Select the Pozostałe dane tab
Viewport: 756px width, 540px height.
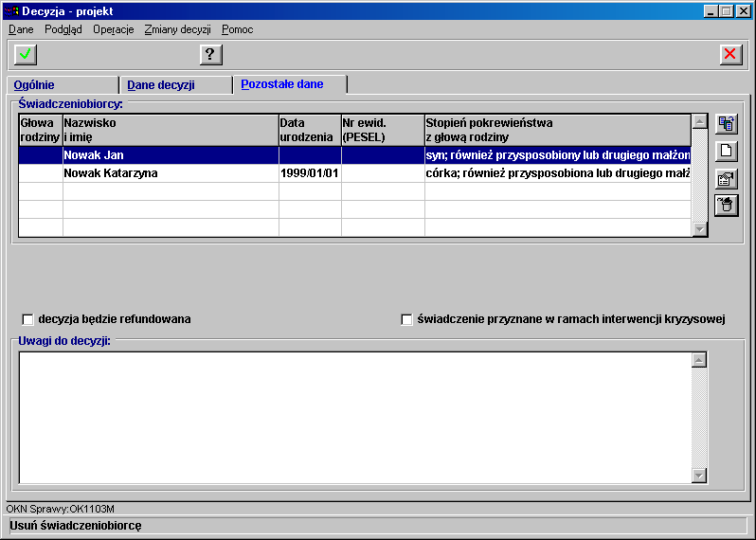click(x=290, y=84)
